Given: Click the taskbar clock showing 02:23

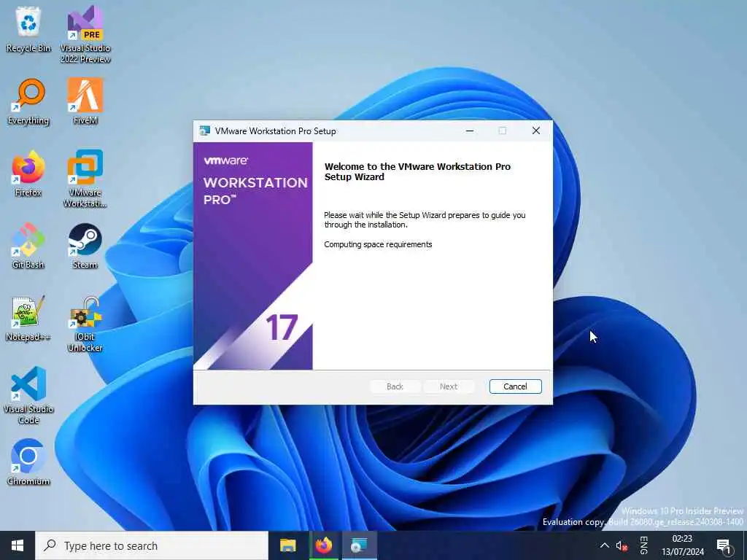Looking at the screenshot, I should [682, 545].
